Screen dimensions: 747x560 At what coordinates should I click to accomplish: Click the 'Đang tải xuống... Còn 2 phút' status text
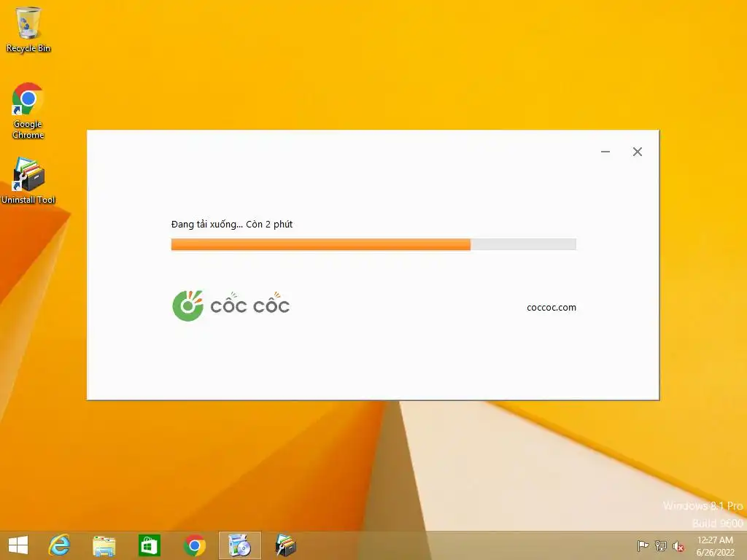(x=232, y=225)
